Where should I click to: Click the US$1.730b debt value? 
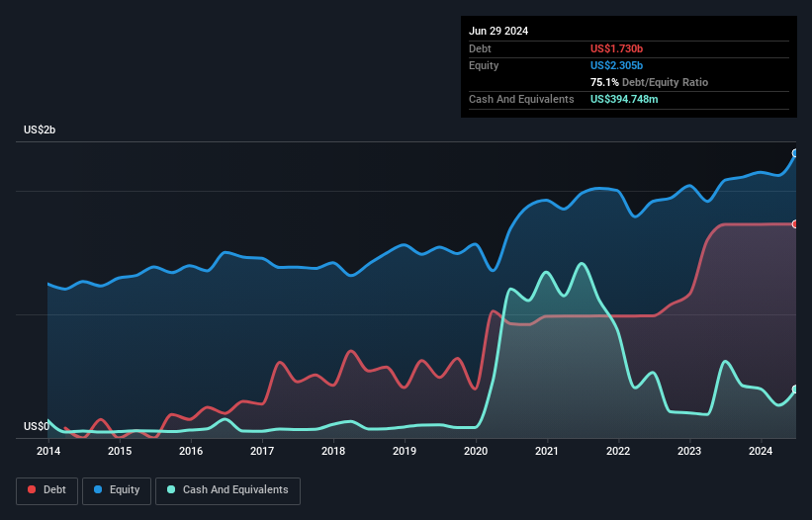coord(616,48)
